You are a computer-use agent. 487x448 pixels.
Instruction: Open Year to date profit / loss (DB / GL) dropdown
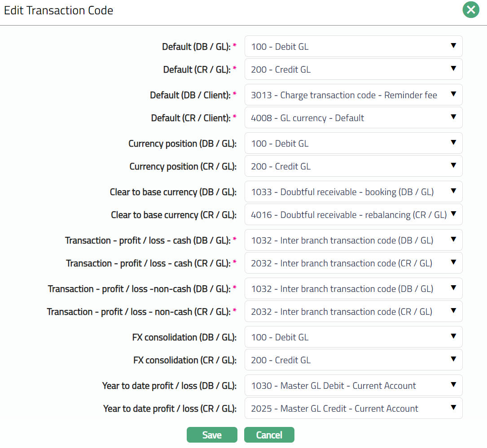pos(353,386)
